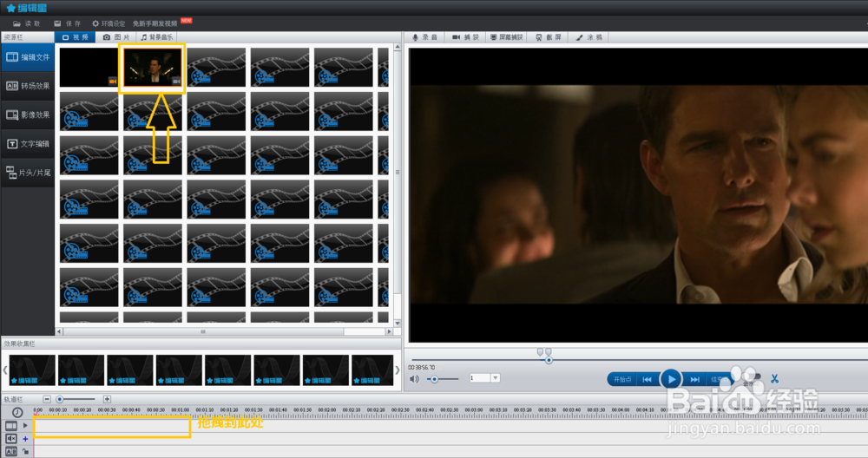Click the up arrow of media list scrollbar
The image size is (868, 458).
(x=398, y=48)
